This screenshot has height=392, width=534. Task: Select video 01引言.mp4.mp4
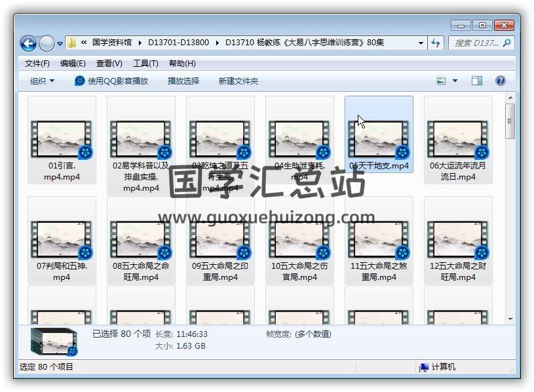[x=62, y=140]
